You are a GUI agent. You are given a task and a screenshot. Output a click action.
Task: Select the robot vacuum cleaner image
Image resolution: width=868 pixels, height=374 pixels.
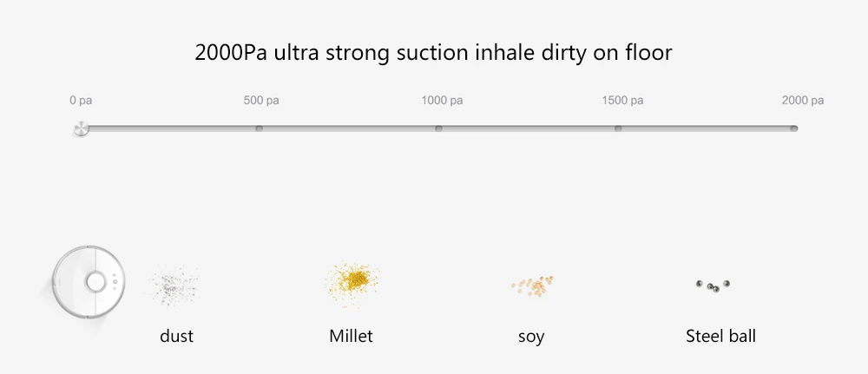coord(89,282)
